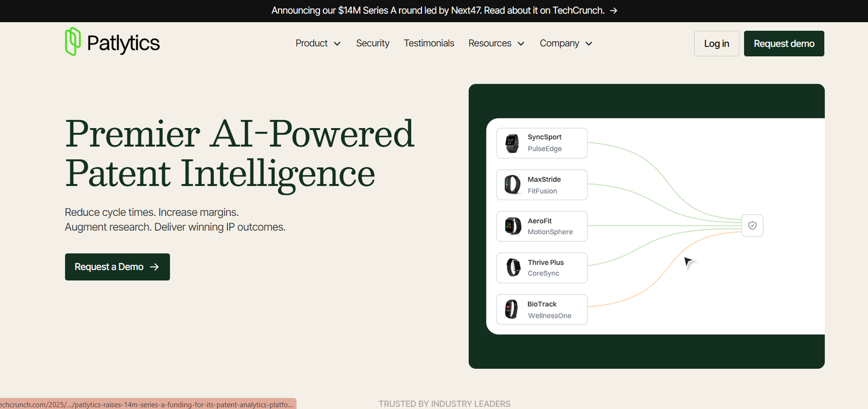Select the Patlytics wordmark text

[x=123, y=43]
